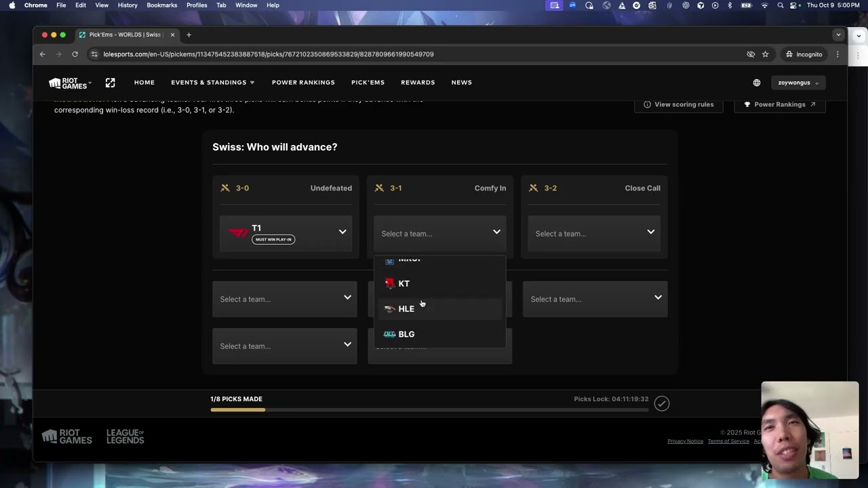Open the zoywongus account dropdown
The height and width of the screenshot is (488, 868).
pyautogui.click(x=798, y=83)
